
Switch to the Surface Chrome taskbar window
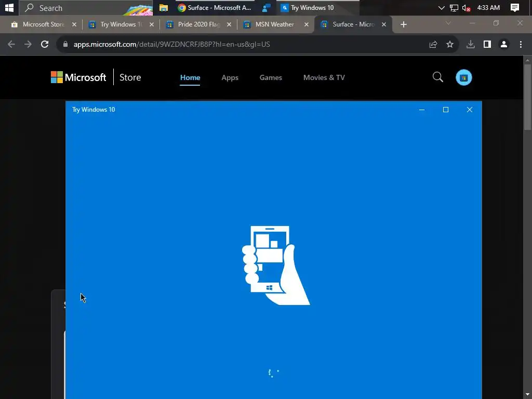[215, 7]
